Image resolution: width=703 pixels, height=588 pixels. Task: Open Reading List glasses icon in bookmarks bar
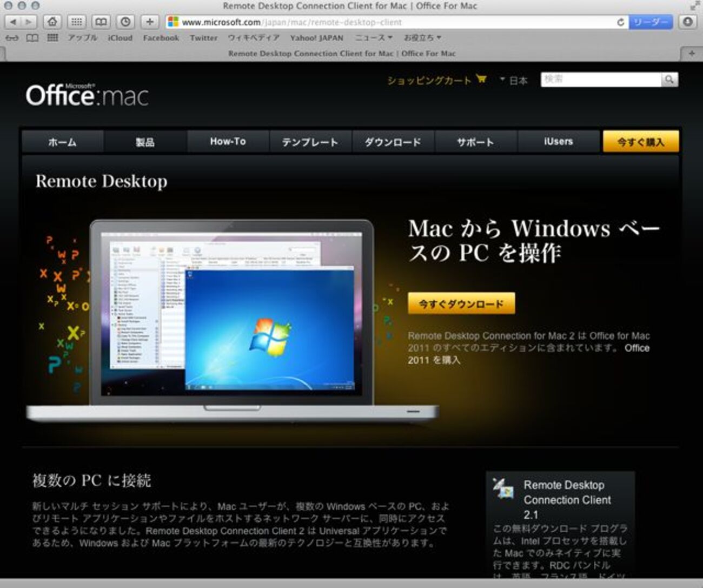pyautogui.click(x=12, y=38)
